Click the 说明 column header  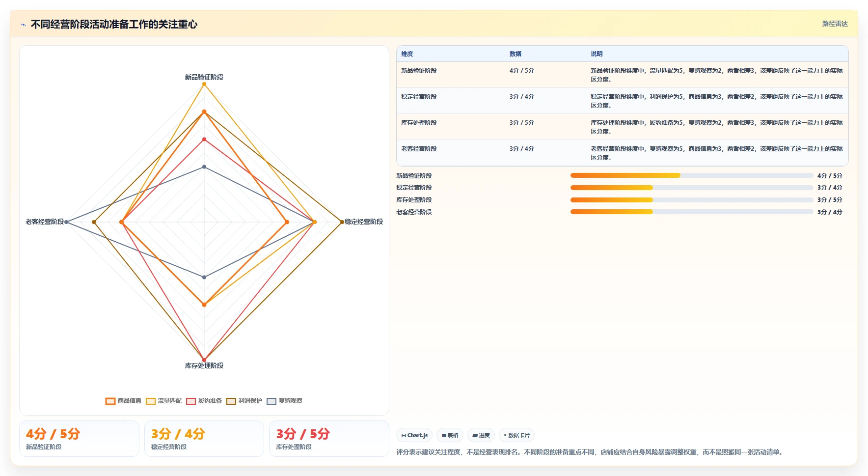coord(597,54)
